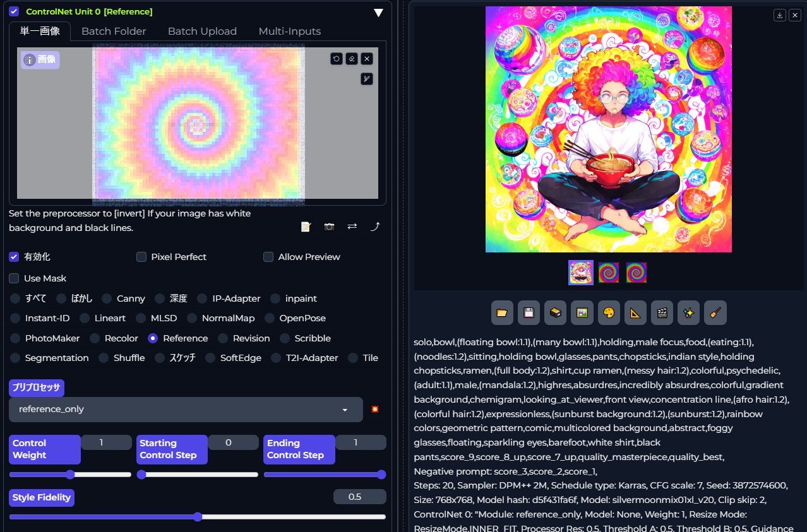Click the Style Fidelity slider handle

[x=198, y=517]
